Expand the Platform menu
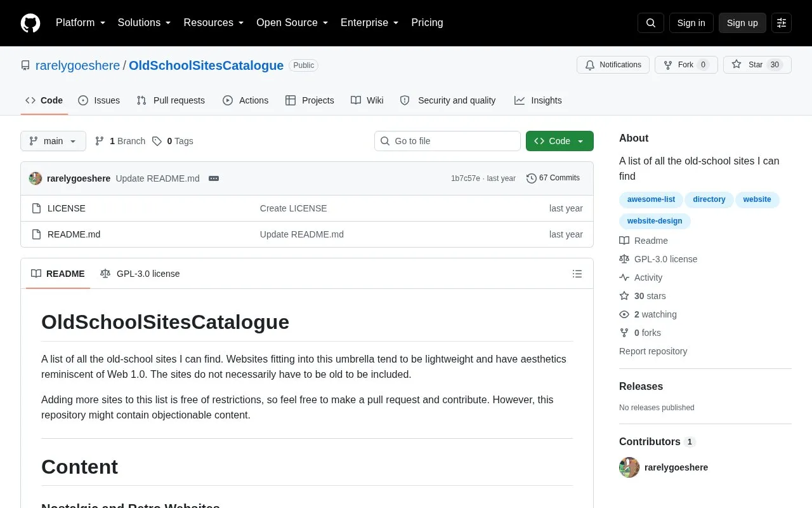The image size is (812, 508). coord(81,23)
